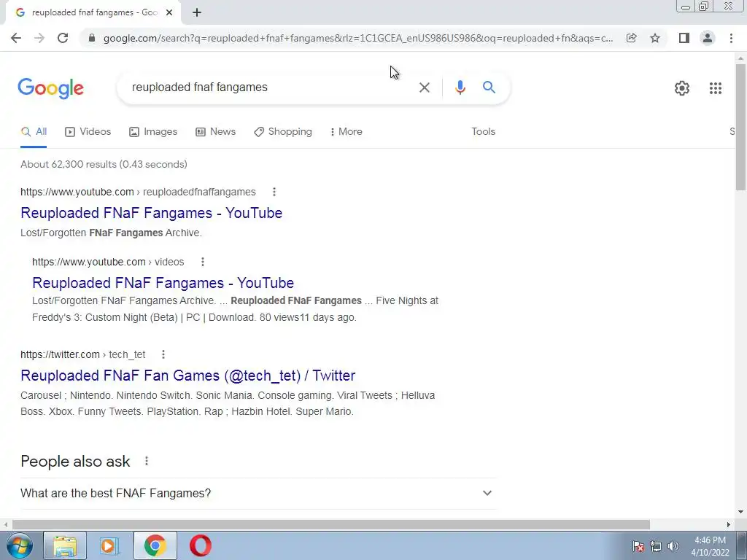Start voice search with the microphone icon

point(460,87)
